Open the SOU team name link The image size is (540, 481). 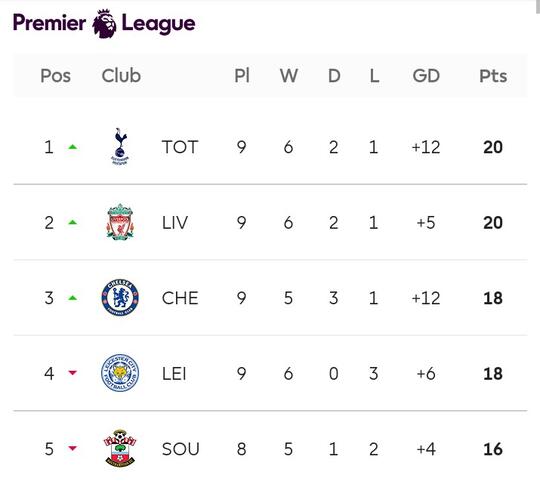180,449
